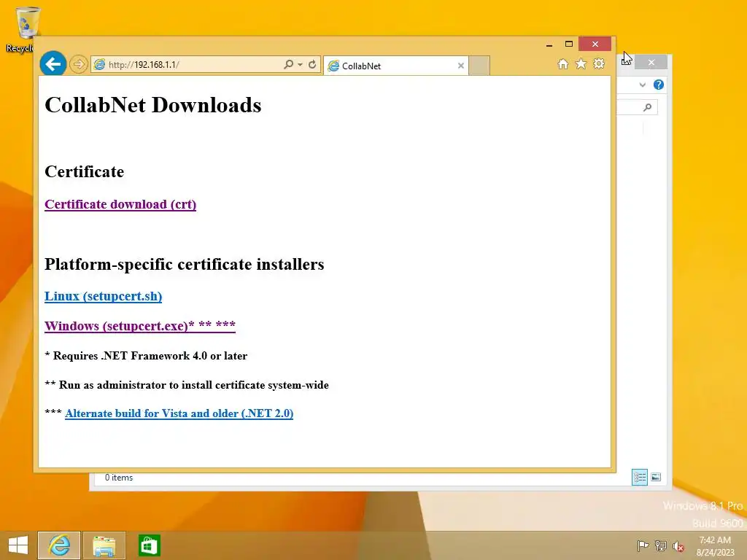Click the 0 items status text

coord(119,478)
